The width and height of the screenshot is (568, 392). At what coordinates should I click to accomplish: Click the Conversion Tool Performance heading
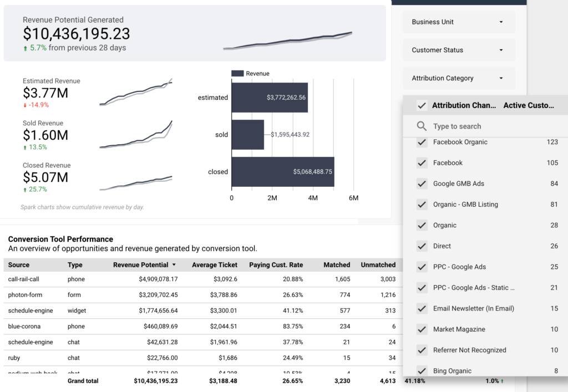click(x=60, y=240)
